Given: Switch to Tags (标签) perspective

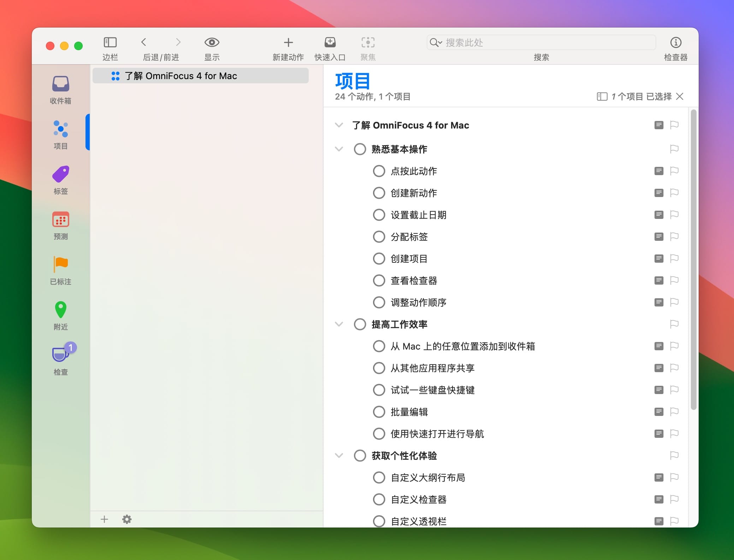Looking at the screenshot, I should (x=60, y=175).
